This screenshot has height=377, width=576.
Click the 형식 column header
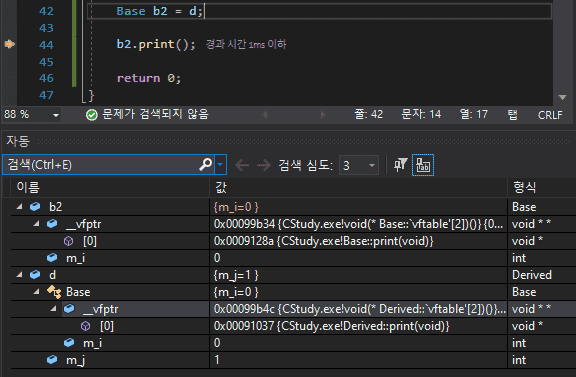click(525, 188)
